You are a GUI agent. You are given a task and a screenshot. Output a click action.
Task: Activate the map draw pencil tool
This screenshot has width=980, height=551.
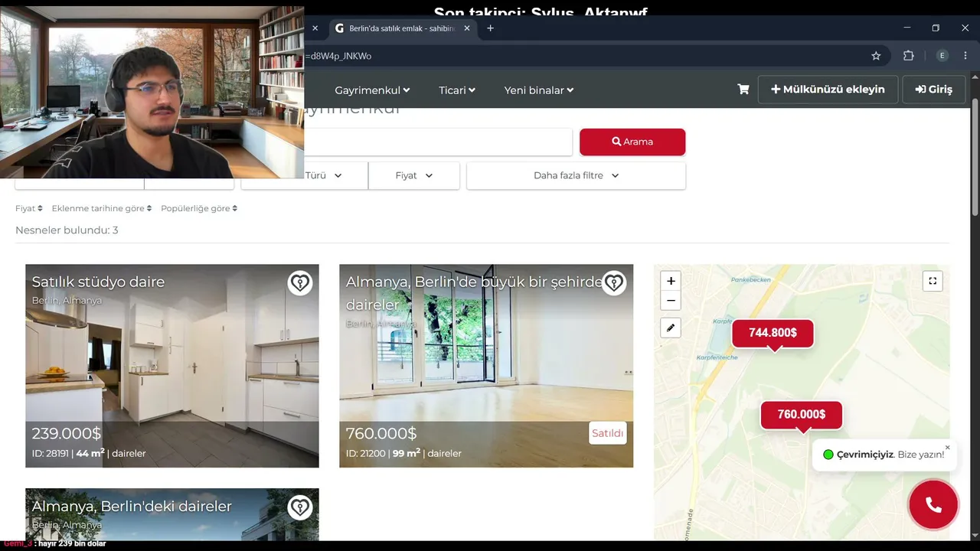pos(671,328)
